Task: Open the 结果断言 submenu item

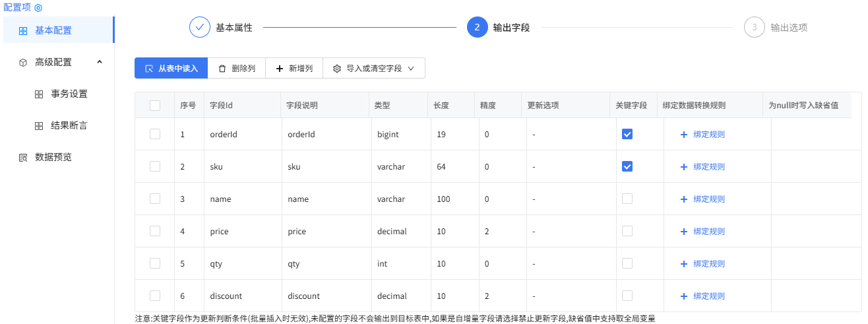Action: point(59,125)
